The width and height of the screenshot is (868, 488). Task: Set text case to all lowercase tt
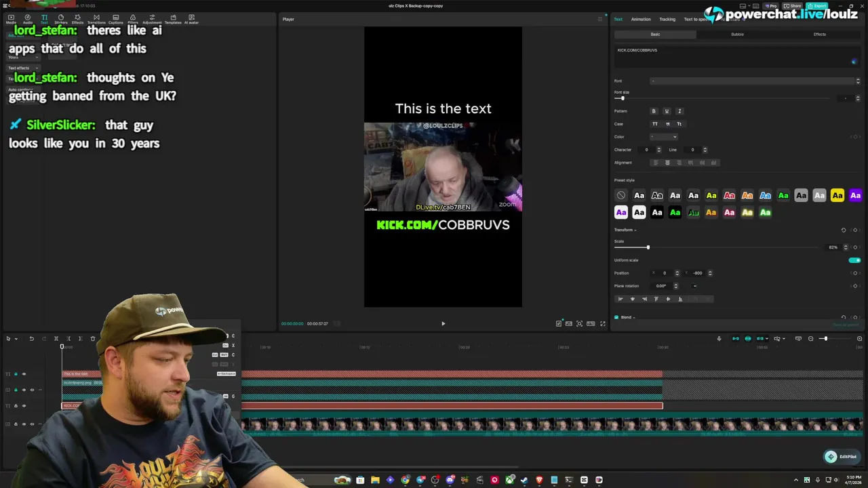point(667,124)
